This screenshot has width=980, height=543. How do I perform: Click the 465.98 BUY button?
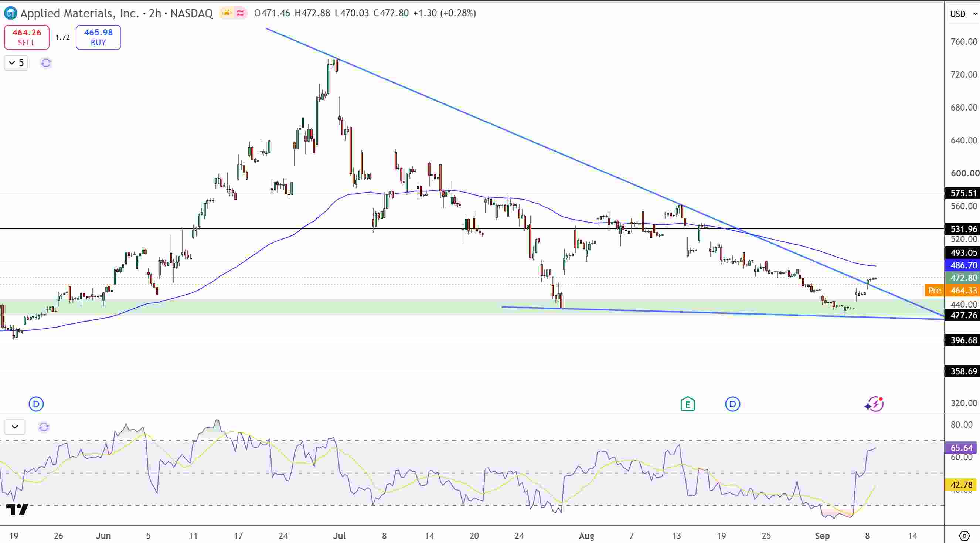click(x=98, y=37)
